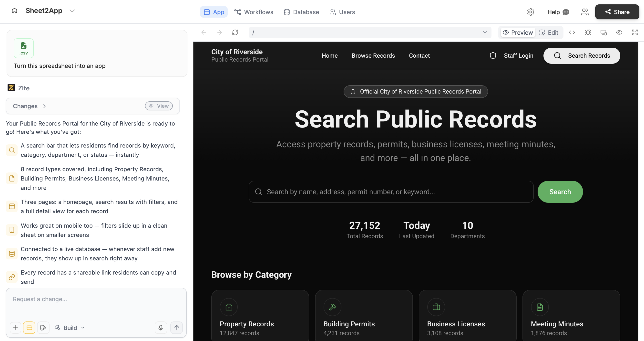Screen dimensions: 644x341
Task: Click the Request a change input field
Action: pyautogui.click(x=96, y=299)
